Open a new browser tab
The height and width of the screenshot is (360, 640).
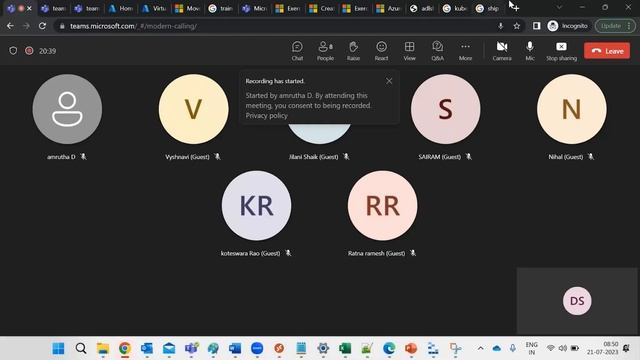pos(516,8)
